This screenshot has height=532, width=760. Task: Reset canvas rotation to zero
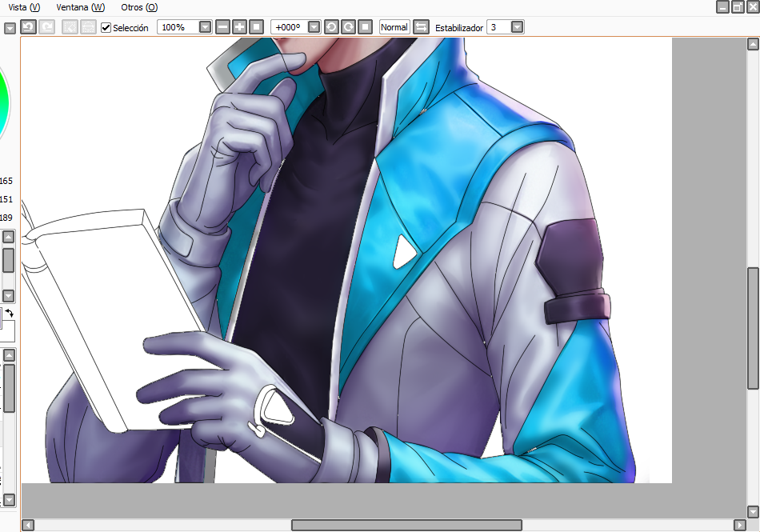tap(365, 27)
